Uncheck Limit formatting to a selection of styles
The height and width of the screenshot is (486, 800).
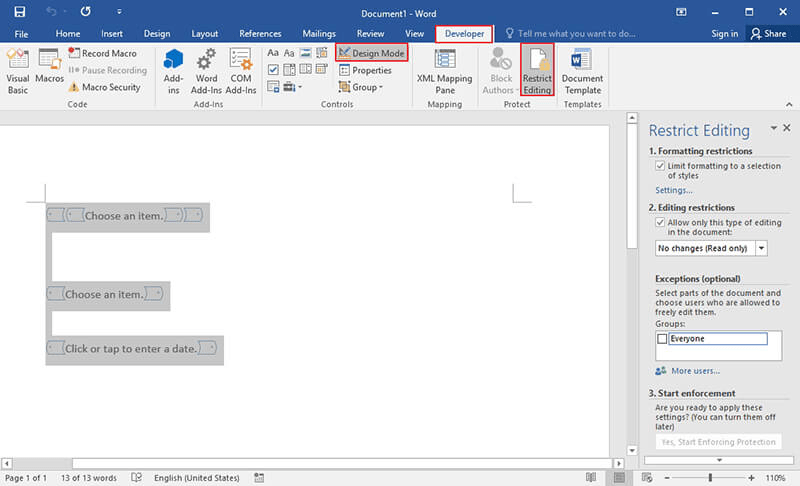tap(660, 166)
